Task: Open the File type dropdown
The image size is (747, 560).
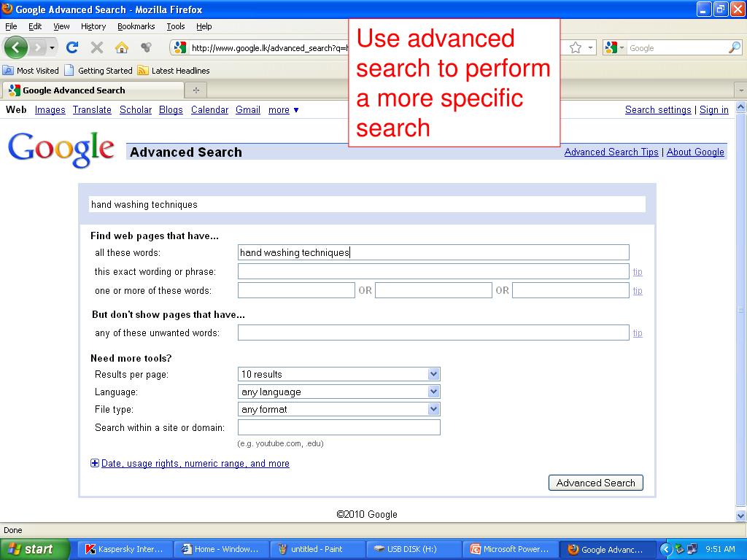Action: [x=338, y=410]
